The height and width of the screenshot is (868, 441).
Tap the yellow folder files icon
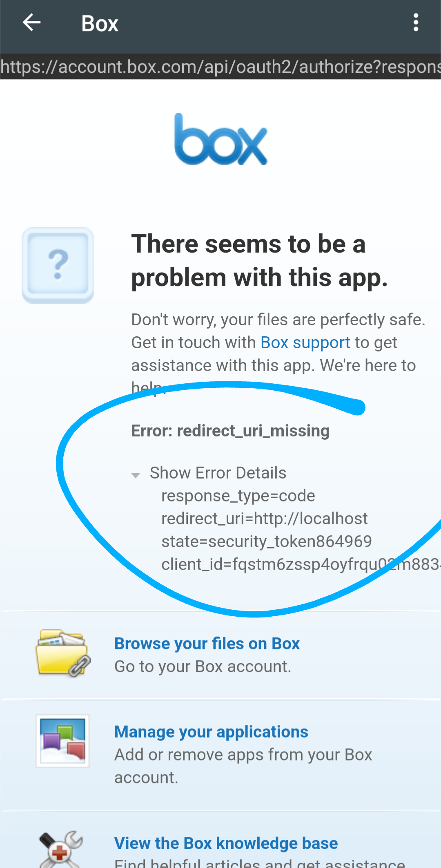click(63, 653)
